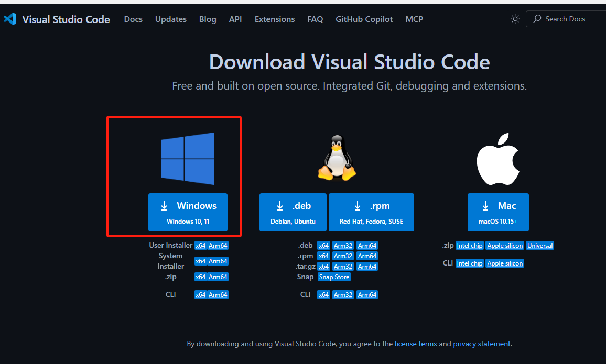Screen dimensions: 606x364
Task: Open the license terms link
Action: (416, 344)
